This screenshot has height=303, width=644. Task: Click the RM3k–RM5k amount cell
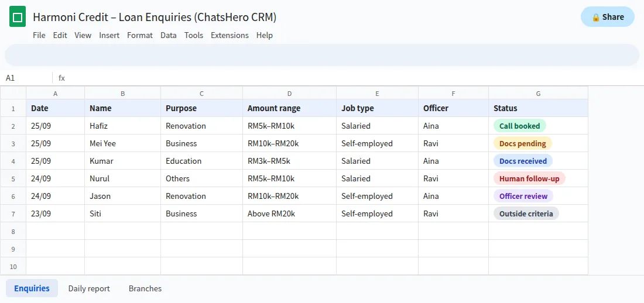coord(290,161)
